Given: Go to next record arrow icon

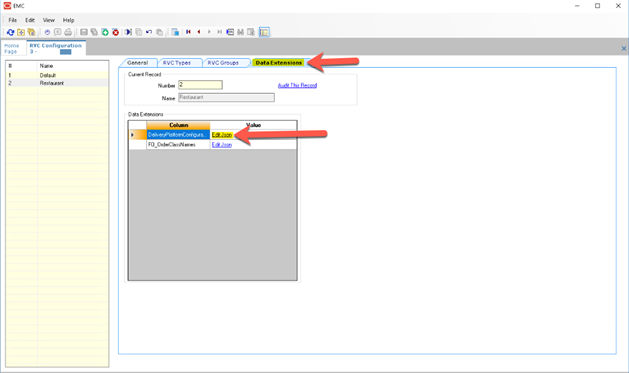Looking at the screenshot, I should coord(209,32).
